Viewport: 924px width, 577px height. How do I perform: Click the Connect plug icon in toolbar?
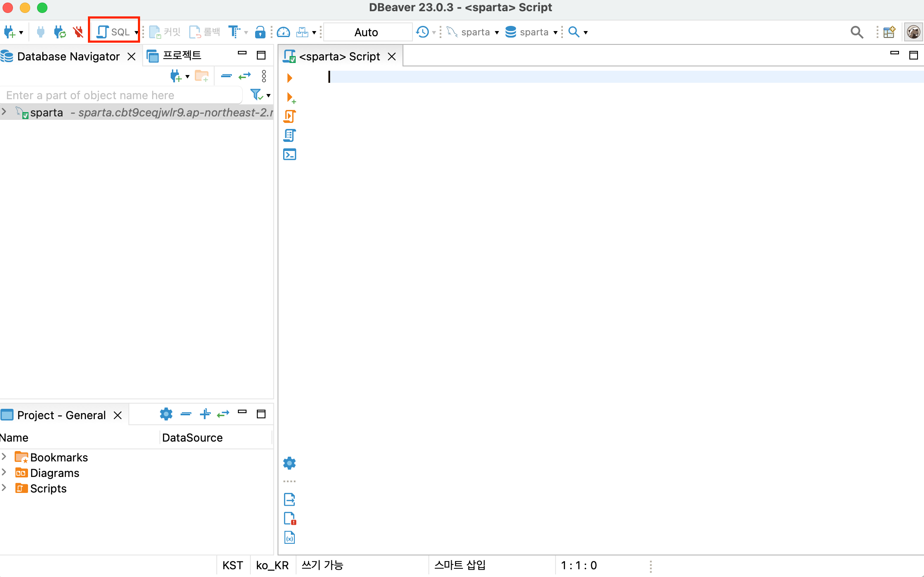tap(41, 32)
